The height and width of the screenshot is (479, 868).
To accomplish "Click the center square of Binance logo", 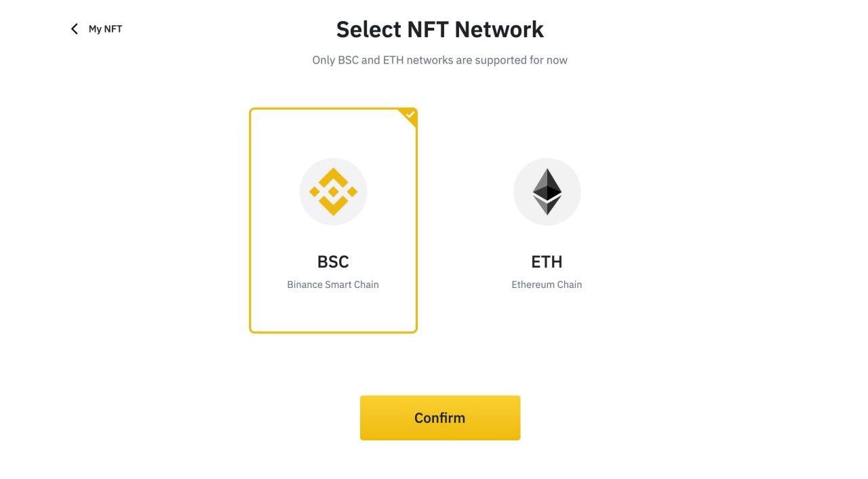I will click(x=333, y=192).
